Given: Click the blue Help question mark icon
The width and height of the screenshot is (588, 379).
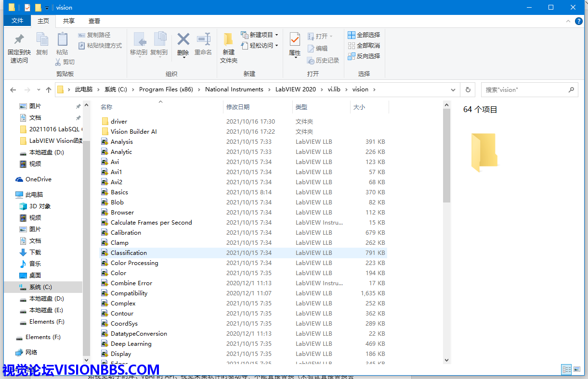Looking at the screenshot, I should coord(579,21).
